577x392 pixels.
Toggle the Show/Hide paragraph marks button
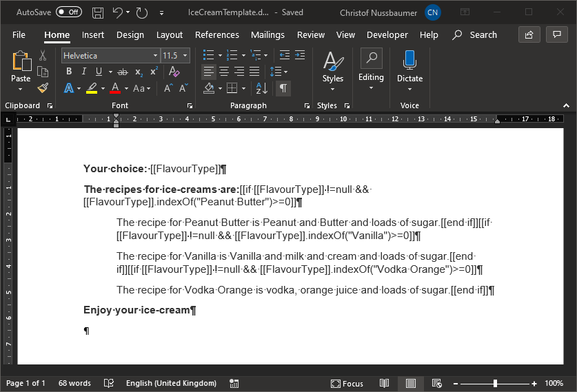pyautogui.click(x=283, y=88)
